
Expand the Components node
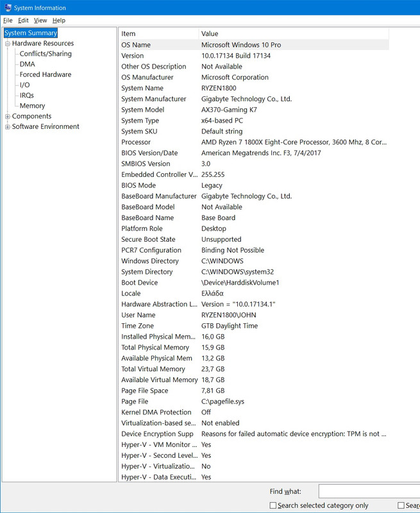pos(7,117)
